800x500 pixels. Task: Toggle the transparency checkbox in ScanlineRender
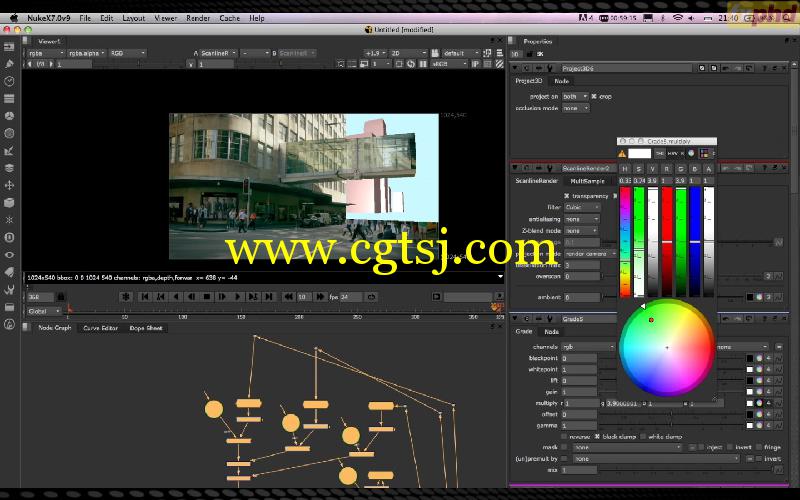tap(566, 196)
